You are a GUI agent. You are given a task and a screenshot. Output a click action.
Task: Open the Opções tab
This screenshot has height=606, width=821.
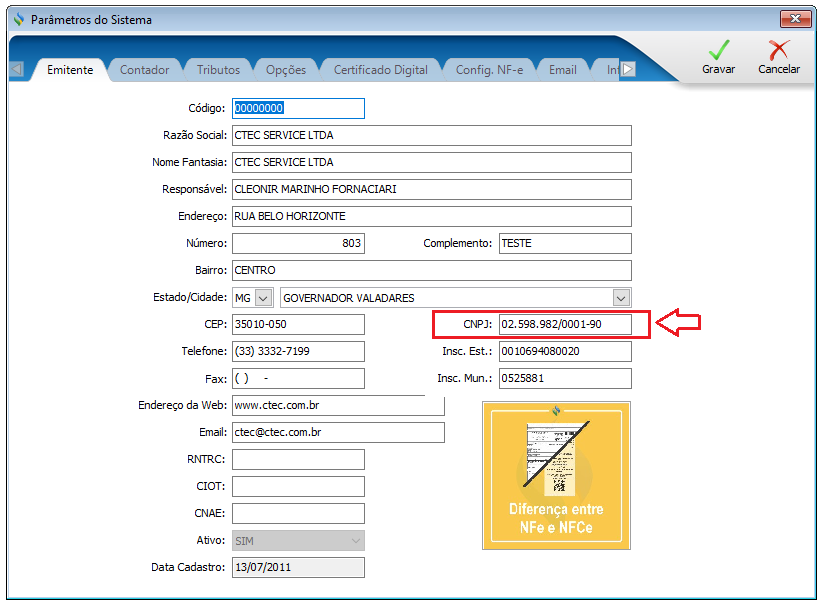click(286, 70)
